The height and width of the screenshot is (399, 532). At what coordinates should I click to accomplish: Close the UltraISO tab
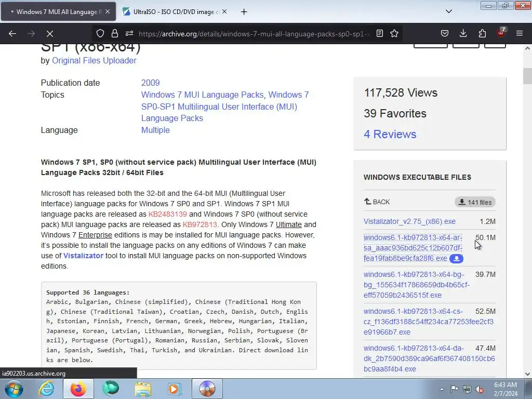tap(224, 11)
